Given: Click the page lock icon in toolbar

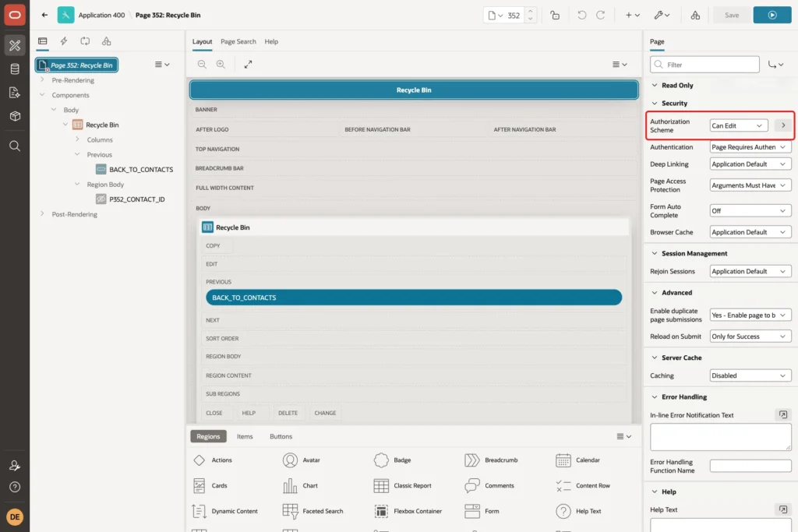Looking at the screenshot, I should [555, 16].
